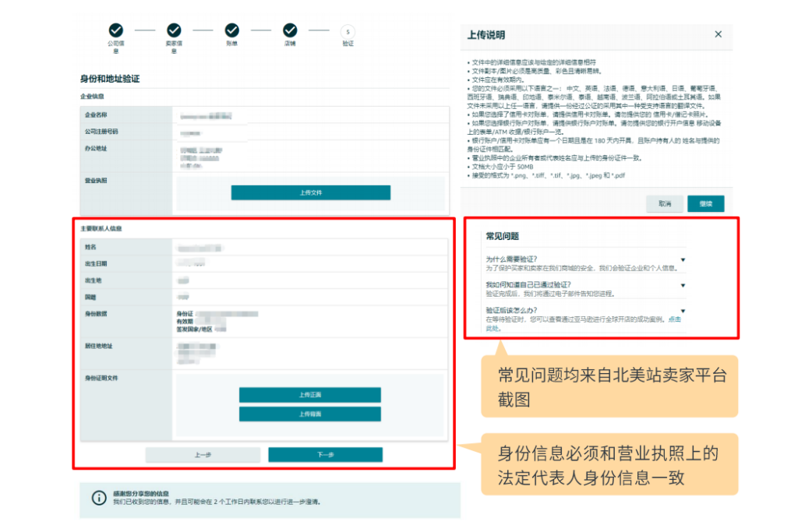The image size is (798, 532).
Task: Click the 店铺 step checkmark icon
Action: tap(290, 30)
